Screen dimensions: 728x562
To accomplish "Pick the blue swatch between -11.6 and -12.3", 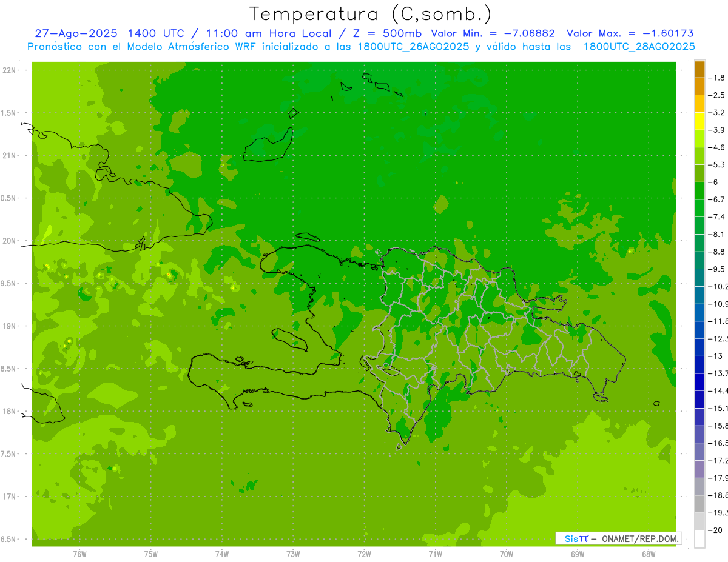I will [699, 330].
